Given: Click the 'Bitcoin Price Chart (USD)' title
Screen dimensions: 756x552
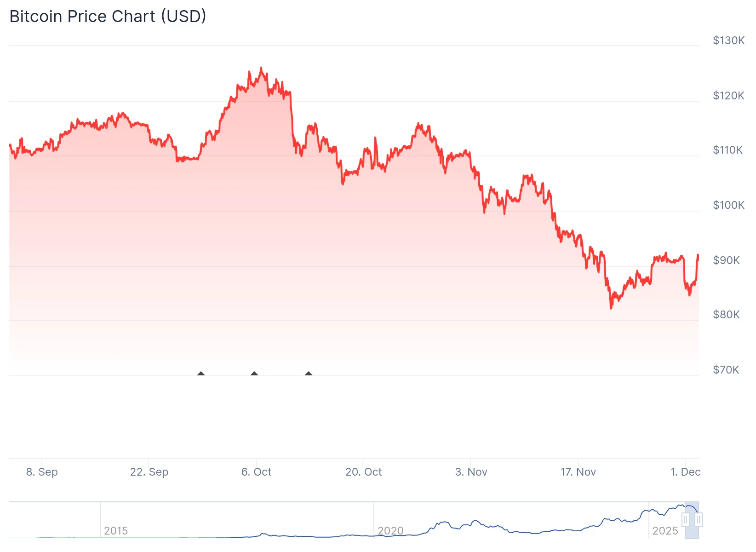Looking at the screenshot, I should pos(108,16).
